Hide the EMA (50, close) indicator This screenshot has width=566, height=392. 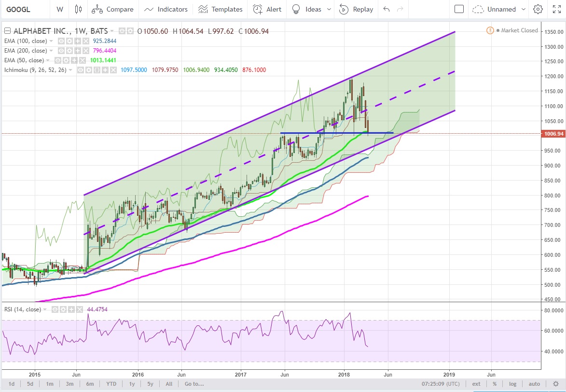[58, 60]
